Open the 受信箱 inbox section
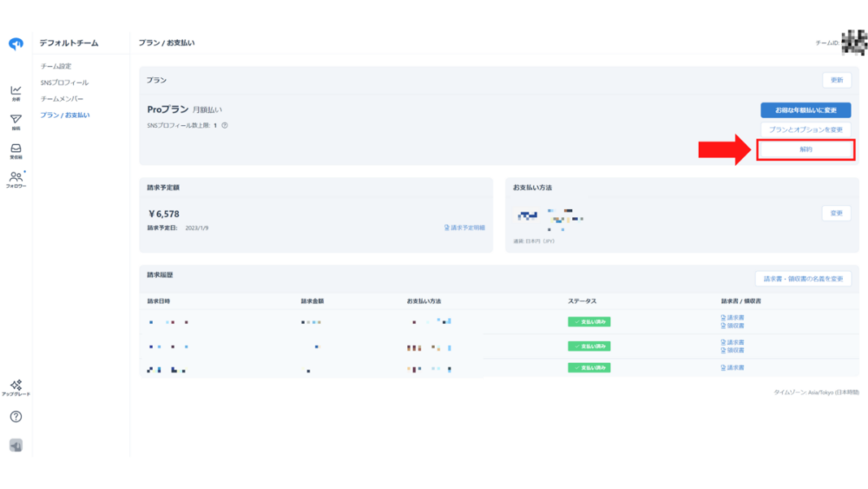 [16, 151]
